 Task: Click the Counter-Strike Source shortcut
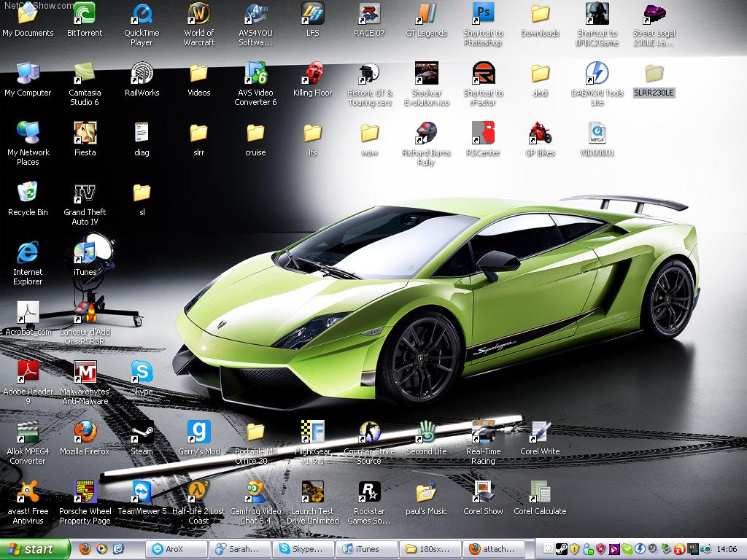pos(369,432)
